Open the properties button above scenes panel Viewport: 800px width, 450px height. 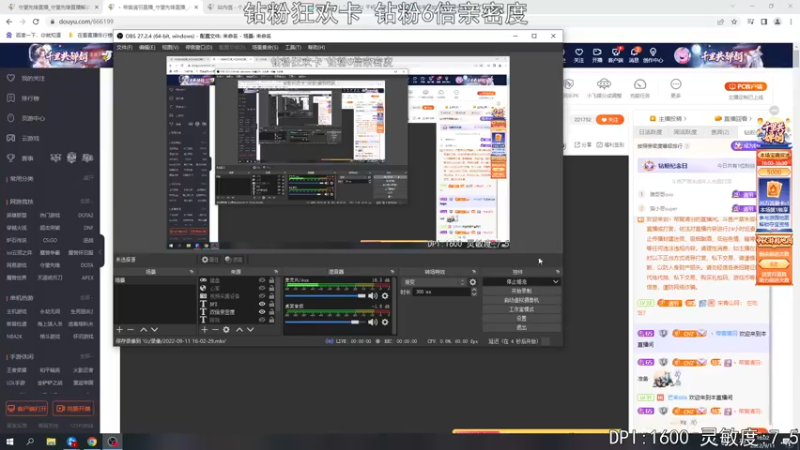click(x=210, y=260)
